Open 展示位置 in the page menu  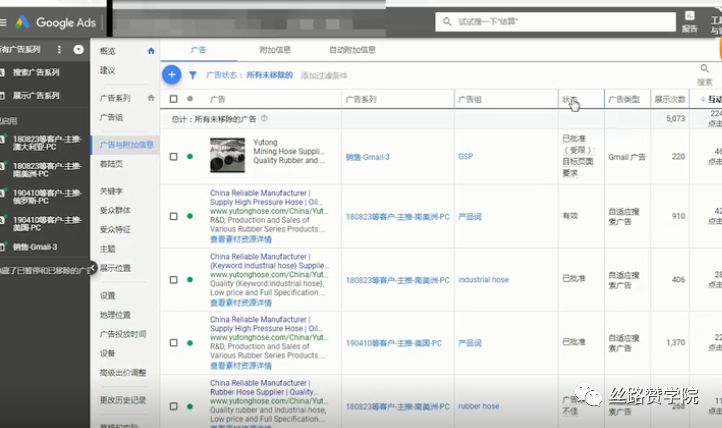click(115, 268)
